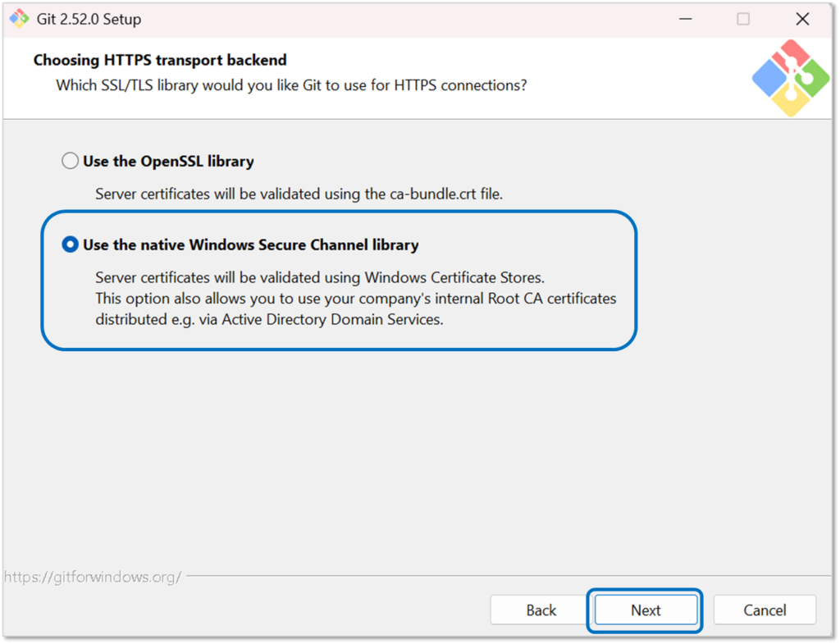Click the Active Directory Domain Services line

click(269, 319)
